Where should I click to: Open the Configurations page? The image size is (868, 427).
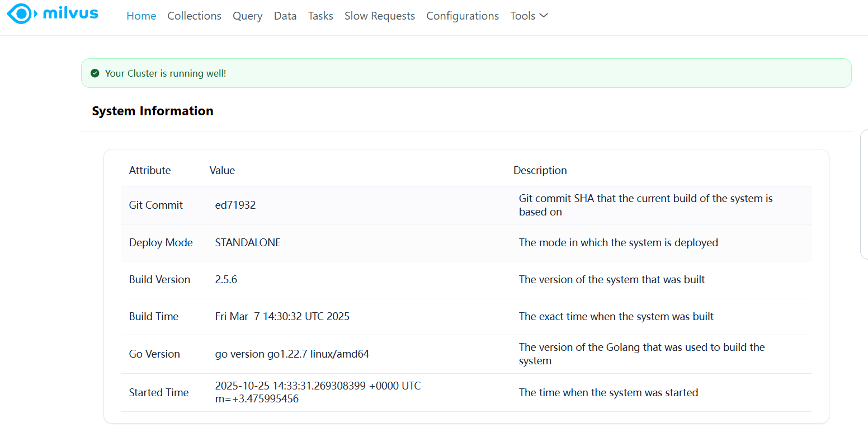pyautogui.click(x=463, y=16)
